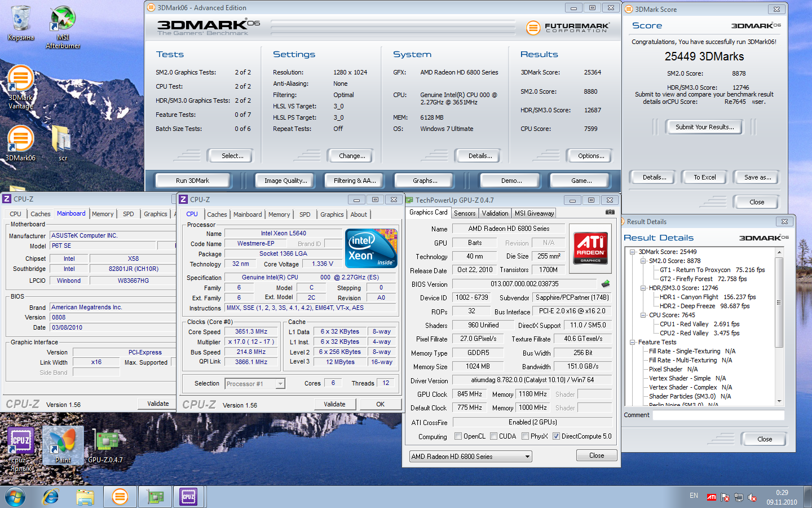Click Submit Your Results... button

point(705,127)
